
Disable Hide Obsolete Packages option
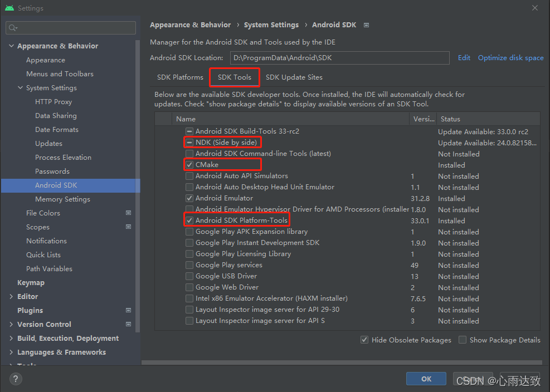(x=364, y=340)
